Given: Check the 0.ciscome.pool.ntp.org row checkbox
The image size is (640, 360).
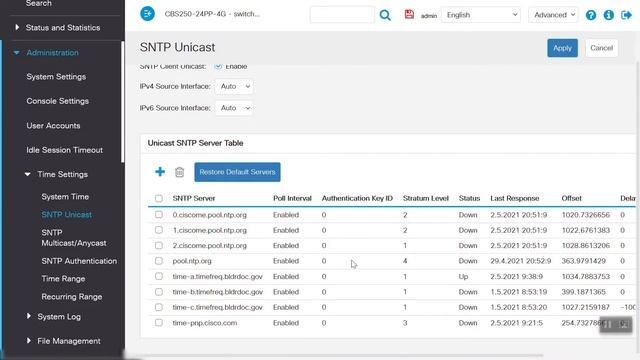Looking at the screenshot, I should (x=159, y=215).
